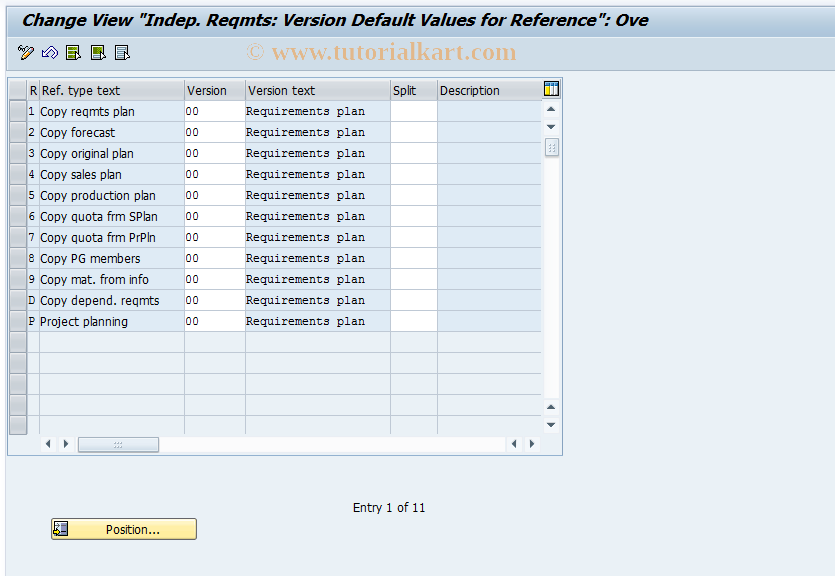Click 'Copy PG members' text cell
The width and height of the screenshot is (835, 576).
pos(112,258)
